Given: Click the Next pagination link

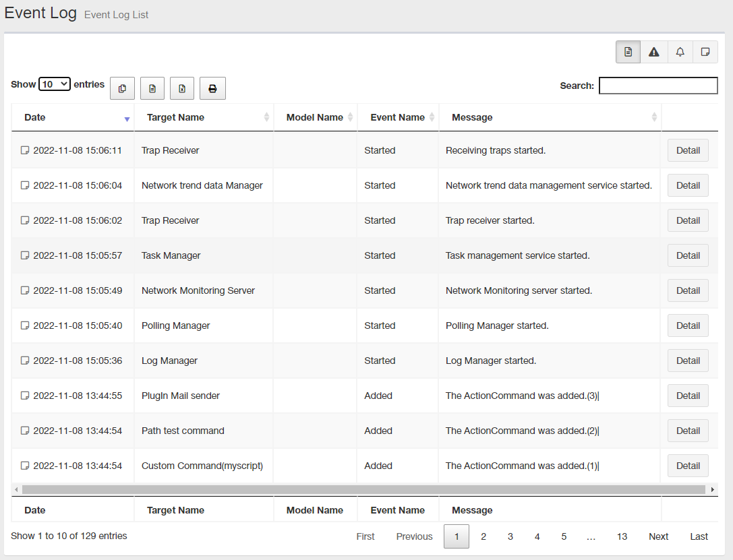Looking at the screenshot, I should coord(658,536).
